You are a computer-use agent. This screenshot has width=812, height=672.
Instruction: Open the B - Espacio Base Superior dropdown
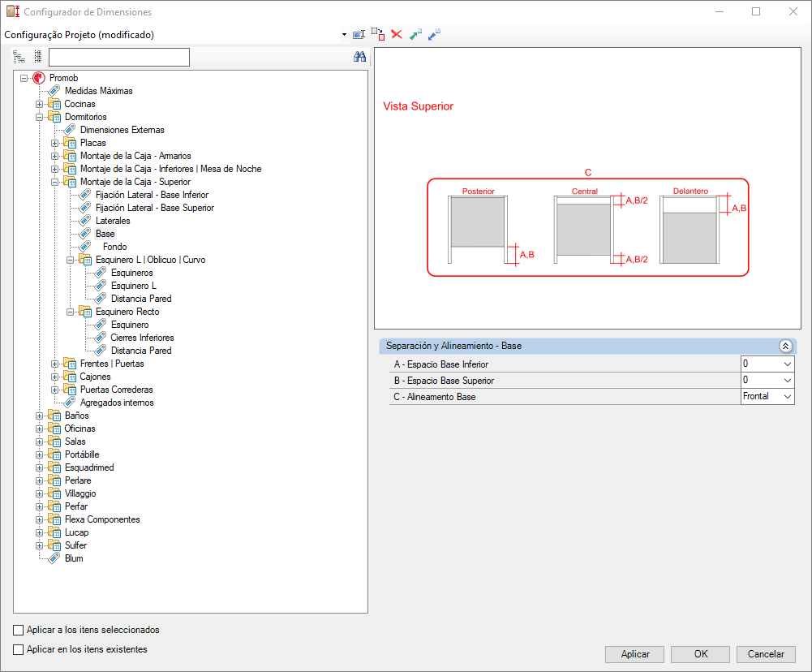click(787, 381)
